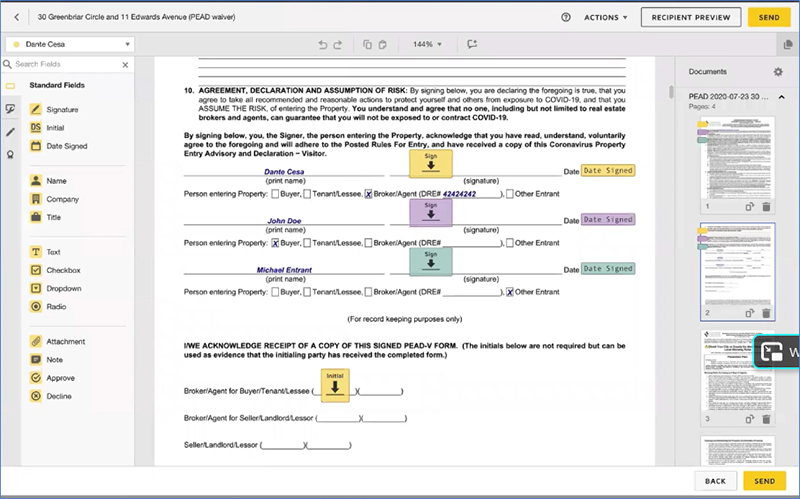Image resolution: width=800 pixels, height=499 pixels.
Task: Select the signature fields palette icon
Action: click(10, 109)
